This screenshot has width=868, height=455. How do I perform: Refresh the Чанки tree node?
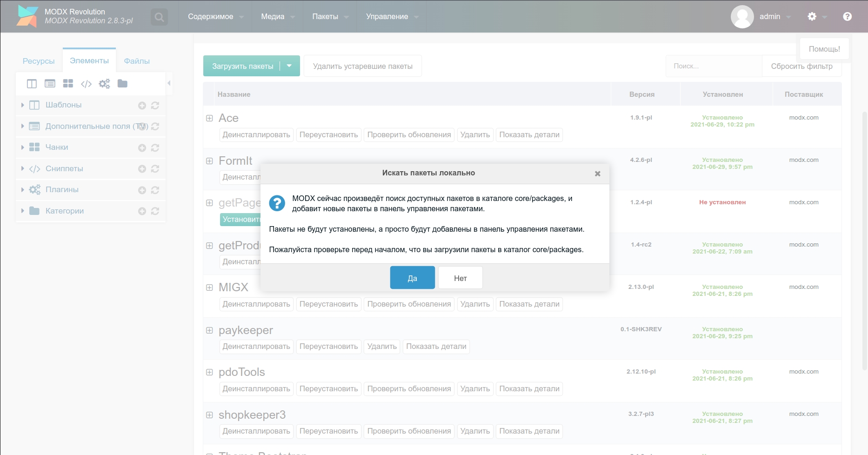coord(155,147)
